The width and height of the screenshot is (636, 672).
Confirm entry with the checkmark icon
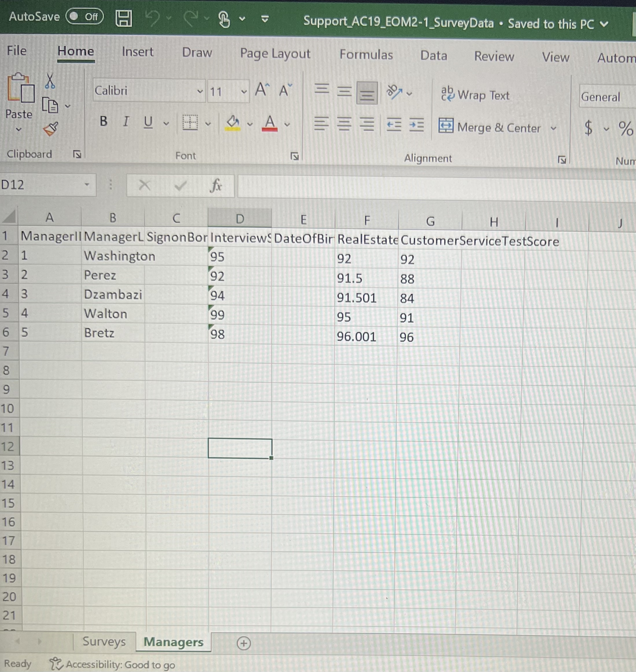[x=180, y=186]
